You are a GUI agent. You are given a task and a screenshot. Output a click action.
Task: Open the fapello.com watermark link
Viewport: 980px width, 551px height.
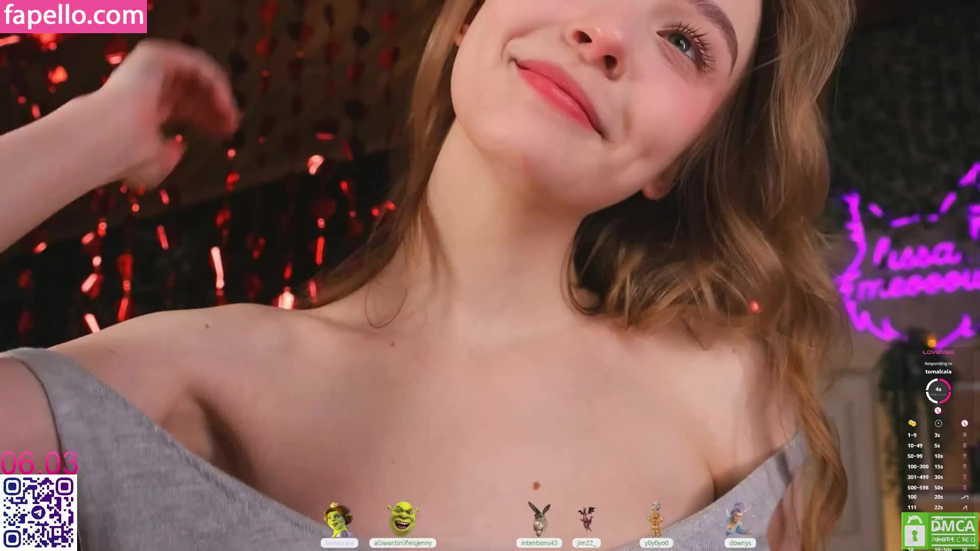[x=73, y=16]
